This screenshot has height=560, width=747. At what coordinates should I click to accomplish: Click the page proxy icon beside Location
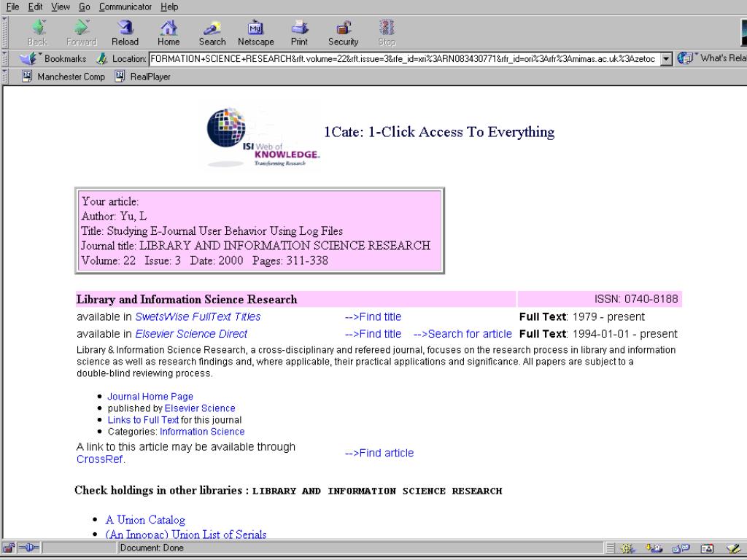[101, 58]
